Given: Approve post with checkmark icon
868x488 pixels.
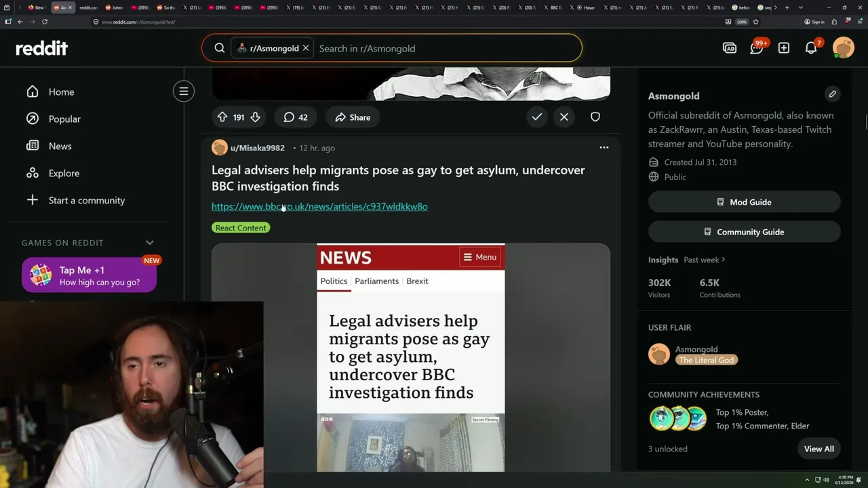Looking at the screenshot, I should pyautogui.click(x=536, y=117).
